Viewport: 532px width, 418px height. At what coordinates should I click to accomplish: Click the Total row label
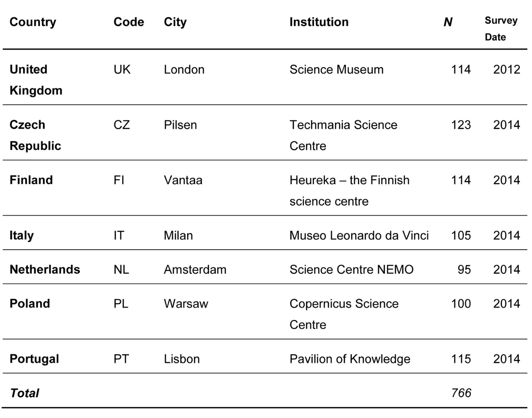click(x=24, y=393)
